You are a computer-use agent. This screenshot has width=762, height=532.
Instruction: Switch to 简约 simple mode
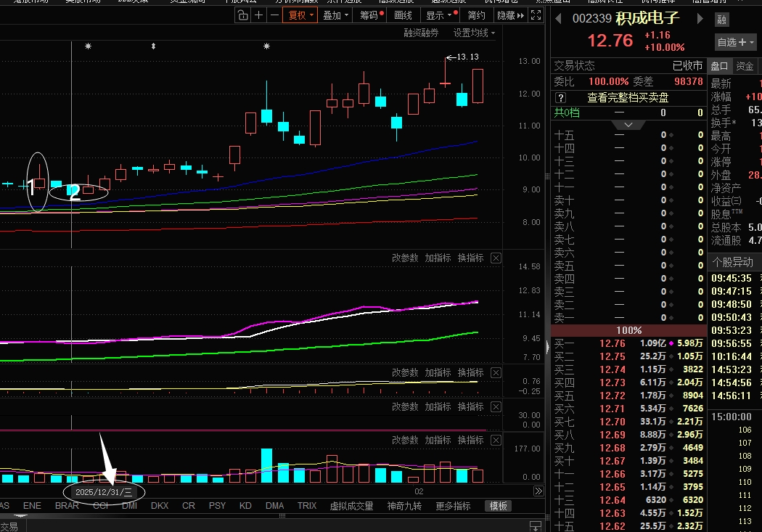(x=476, y=15)
